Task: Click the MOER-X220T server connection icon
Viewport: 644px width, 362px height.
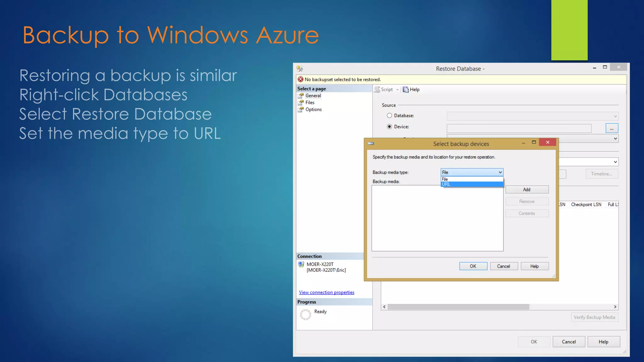Action: [x=301, y=264]
